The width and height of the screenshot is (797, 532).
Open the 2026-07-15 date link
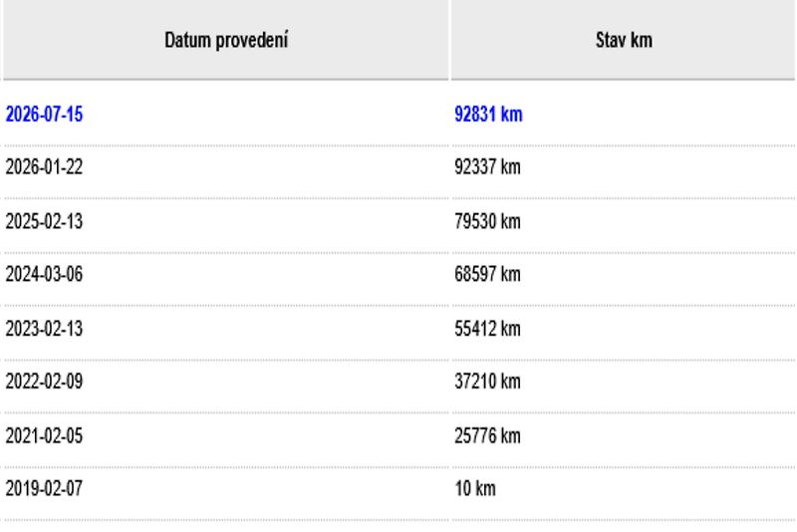coord(44,115)
